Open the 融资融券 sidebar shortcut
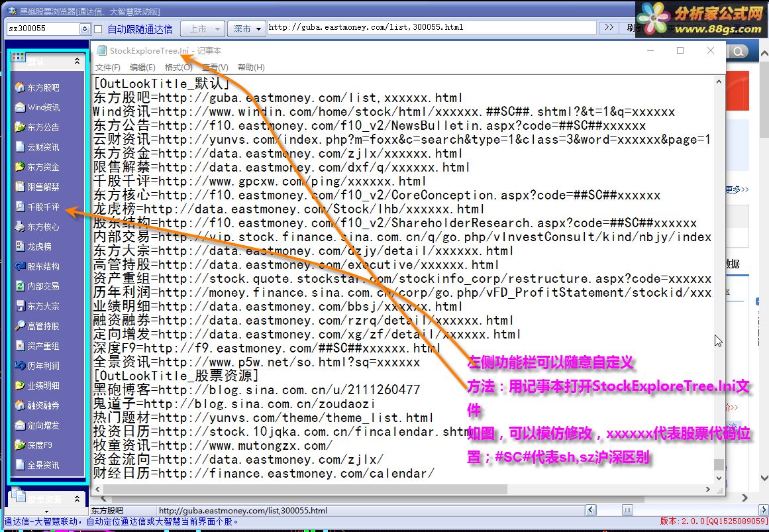 pos(37,405)
